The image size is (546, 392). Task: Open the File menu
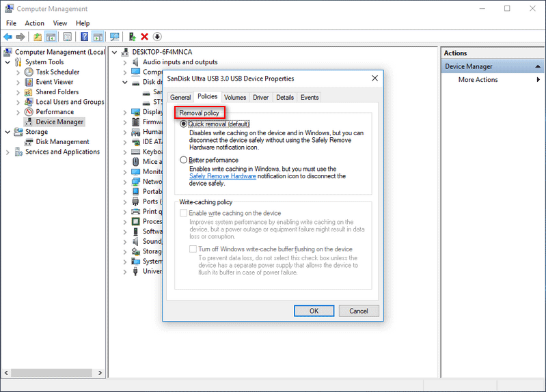pyautogui.click(x=11, y=23)
